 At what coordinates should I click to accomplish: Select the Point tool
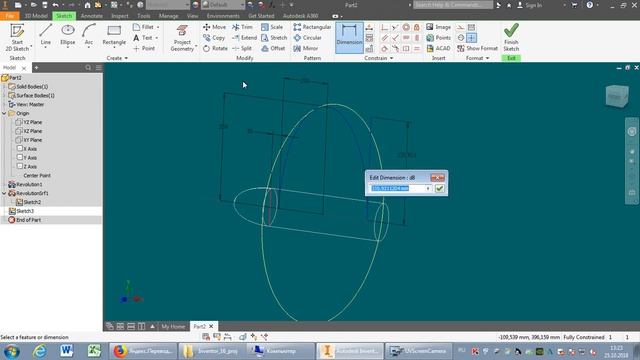pos(144,48)
